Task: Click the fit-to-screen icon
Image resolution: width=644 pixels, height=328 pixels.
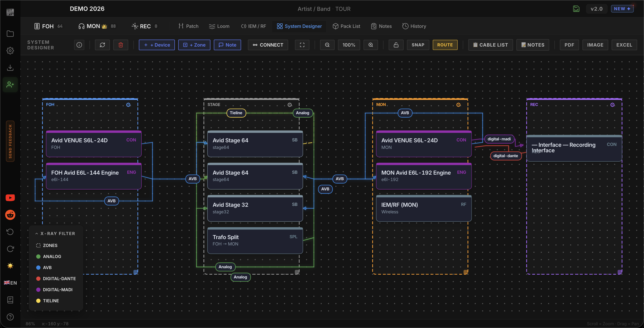Action: [x=302, y=45]
